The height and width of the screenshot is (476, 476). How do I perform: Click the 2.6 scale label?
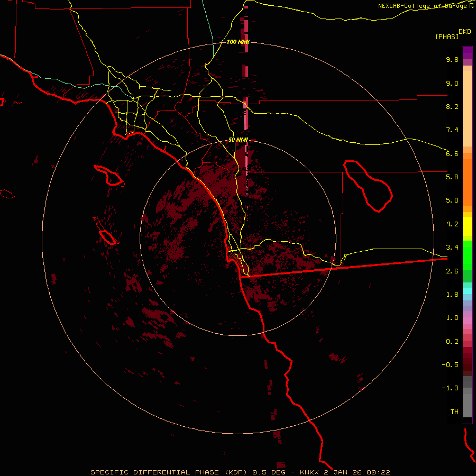pyautogui.click(x=452, y=271)
